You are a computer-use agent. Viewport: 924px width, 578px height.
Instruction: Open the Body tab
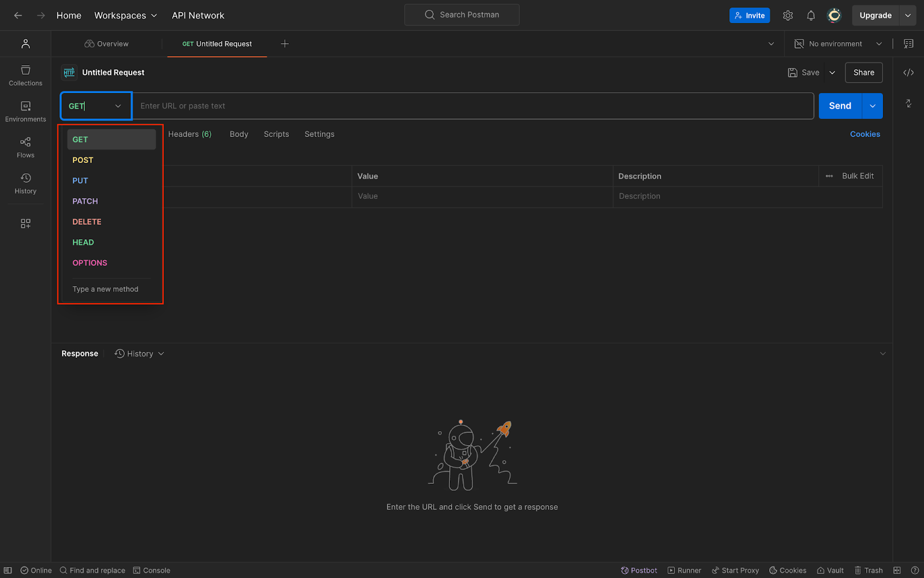239,134
